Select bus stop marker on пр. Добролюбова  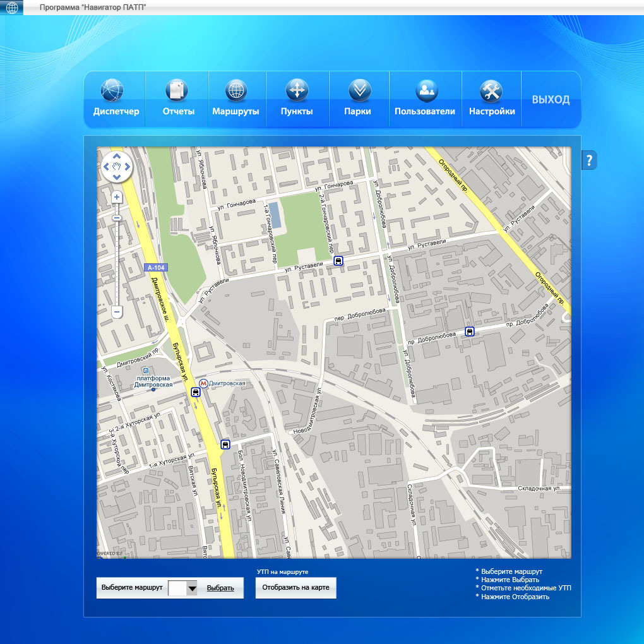[469, 331]
